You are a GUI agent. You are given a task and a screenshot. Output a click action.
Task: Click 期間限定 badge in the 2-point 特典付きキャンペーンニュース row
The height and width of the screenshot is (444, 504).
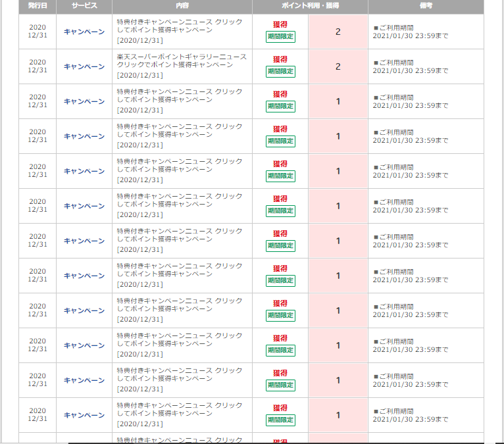pyautogui.click(x=280, y=37)
